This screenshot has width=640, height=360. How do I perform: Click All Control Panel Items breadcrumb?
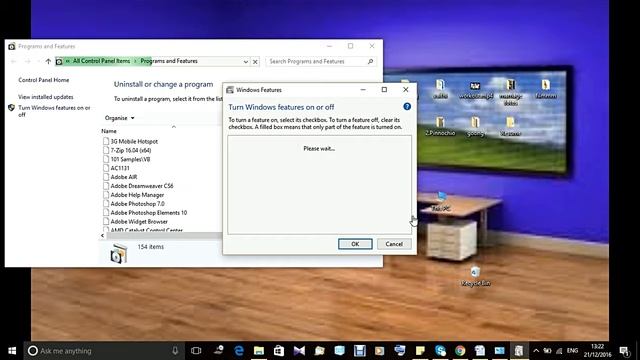(101, 61)
